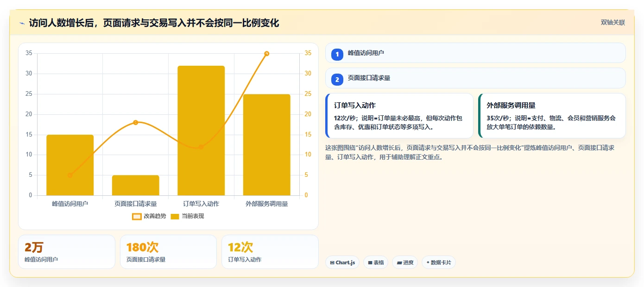The width and height of the screenshot is (644, 287).
Task: Click the lightning icon beside the title
Action: 22,23
